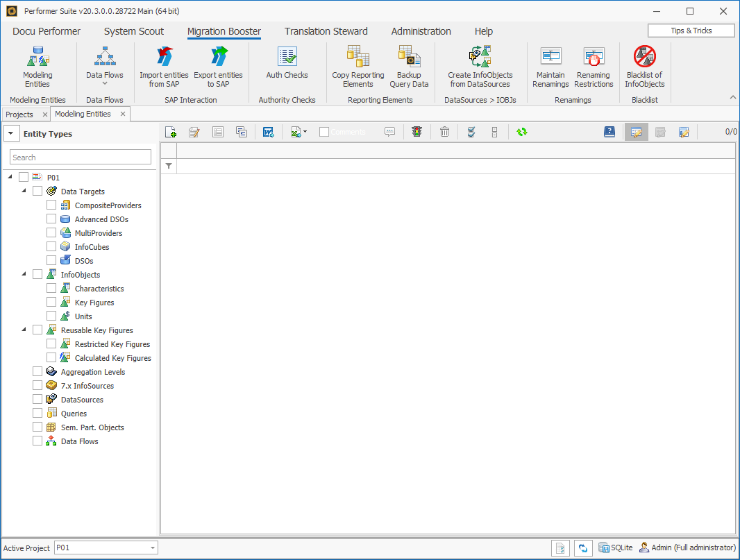Click the green refresh icon in the toolbar
The height and width of the screenshot is (560, 740).
click(x=521, y=131)
